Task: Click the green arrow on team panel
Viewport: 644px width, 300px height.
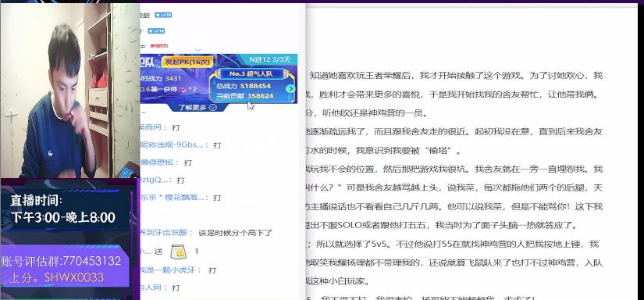Action: pyautogui.click(x=291, y=89)
